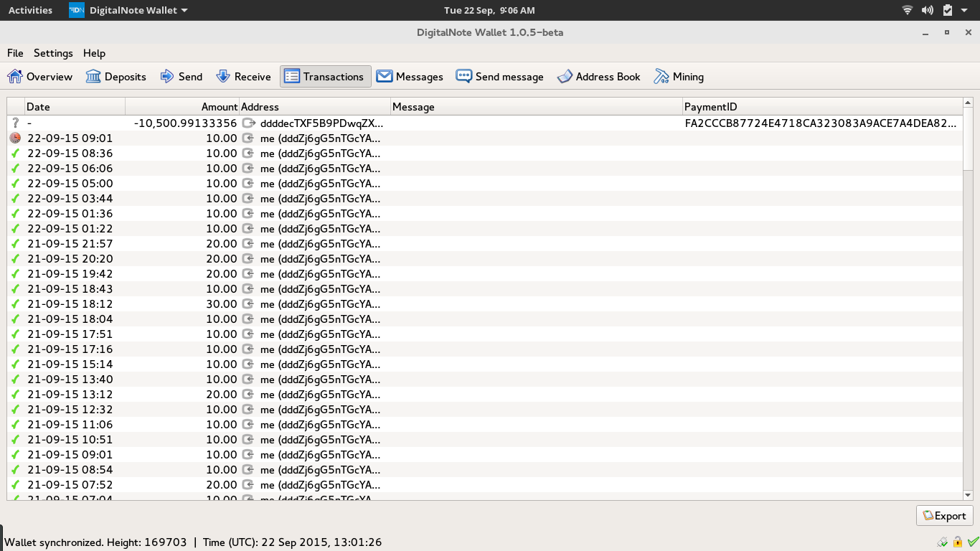Open the clock and calendar panel
Image resolution: width=980 pixels, height=551 pixels.
(x=489, y=10)
